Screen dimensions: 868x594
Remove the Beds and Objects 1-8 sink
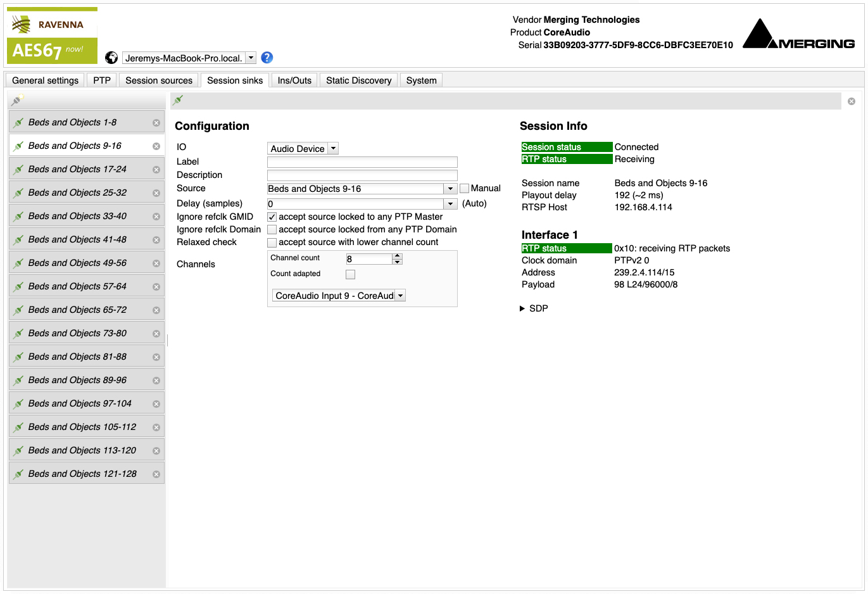coord(156,123)
